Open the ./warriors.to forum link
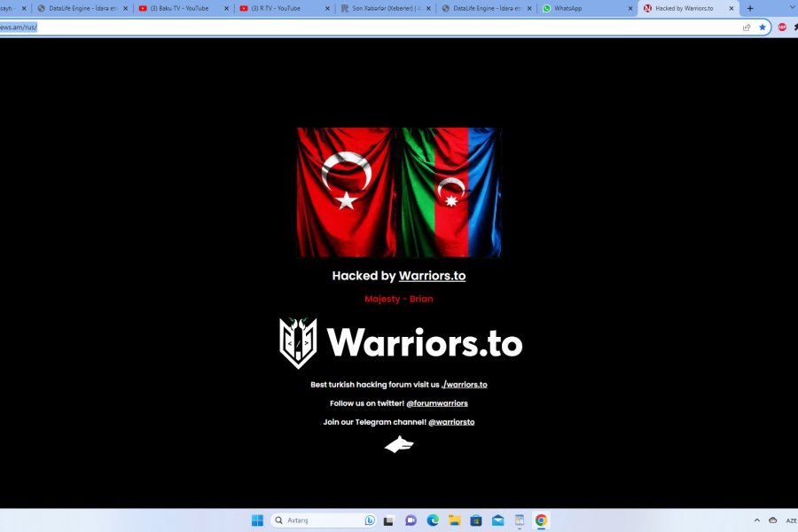 (x=464, y=385)
